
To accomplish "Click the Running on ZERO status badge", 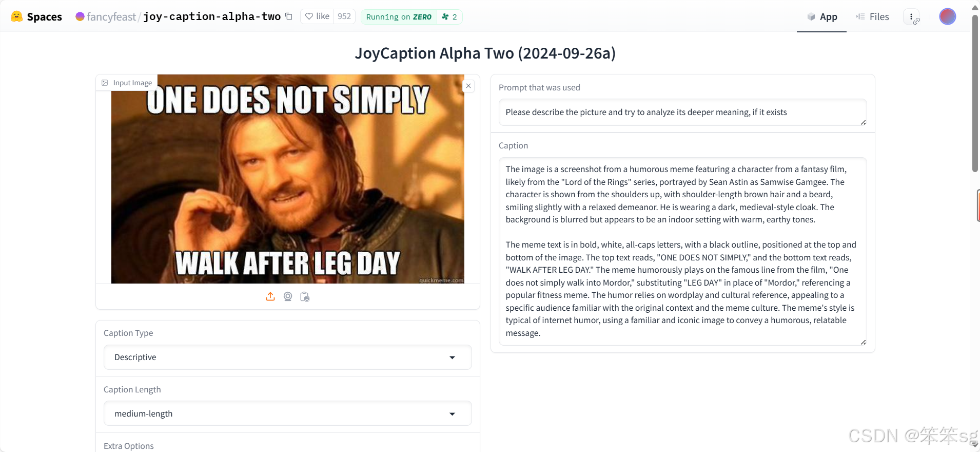I will click(x=399, y=17).
